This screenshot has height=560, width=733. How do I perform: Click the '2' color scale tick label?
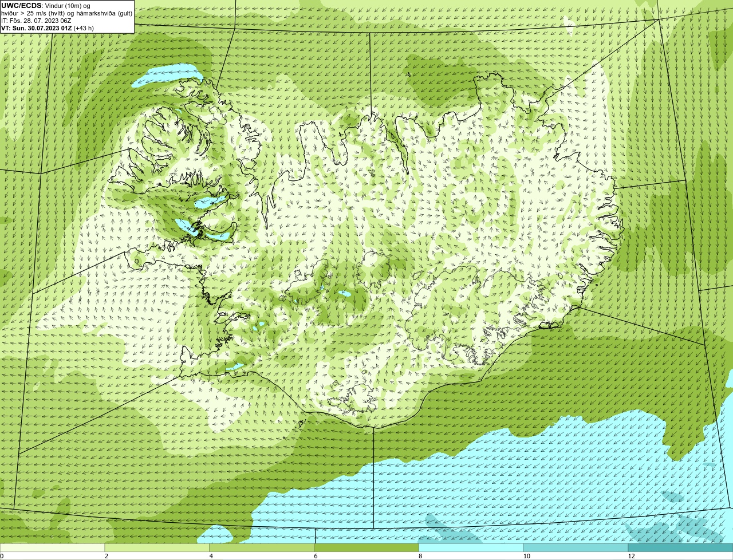(x=107, y=556)
